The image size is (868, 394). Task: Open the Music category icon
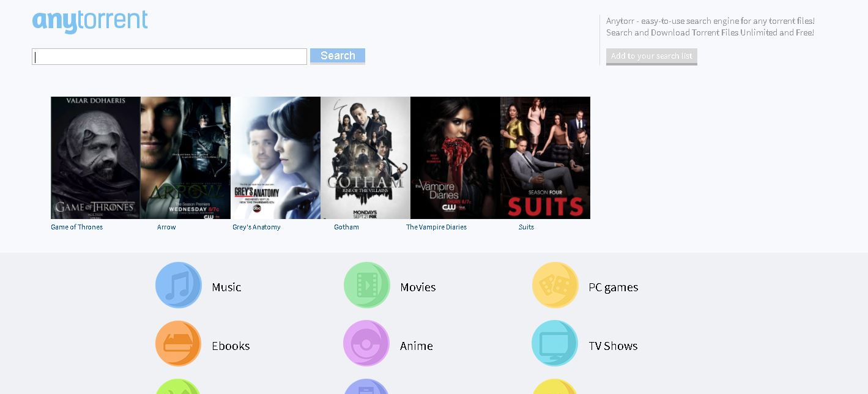[179, 285]
